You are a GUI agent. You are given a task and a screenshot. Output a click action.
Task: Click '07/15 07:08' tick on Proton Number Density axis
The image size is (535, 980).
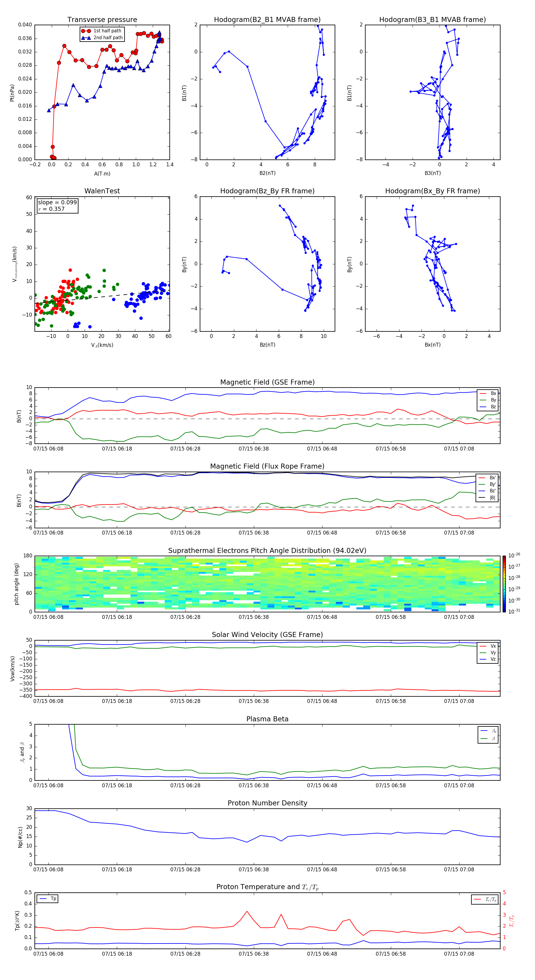pyautogui.click(x=459, y=870)
